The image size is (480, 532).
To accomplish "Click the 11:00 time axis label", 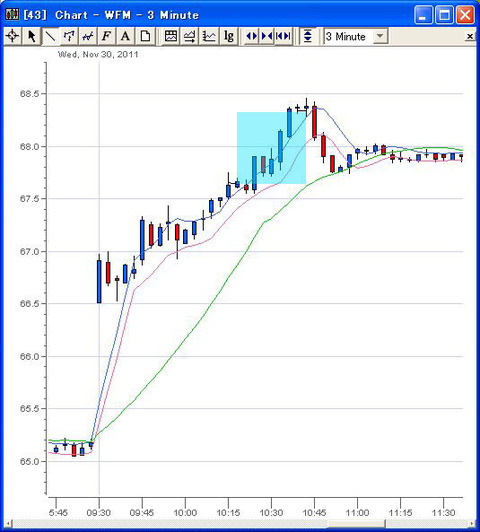I will pos(357,512).
